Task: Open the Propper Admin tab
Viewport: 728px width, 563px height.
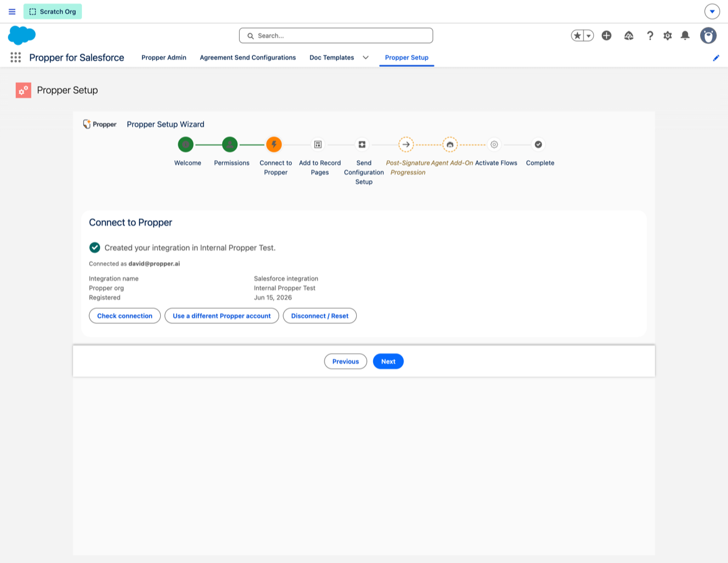Action: point(164,58)
